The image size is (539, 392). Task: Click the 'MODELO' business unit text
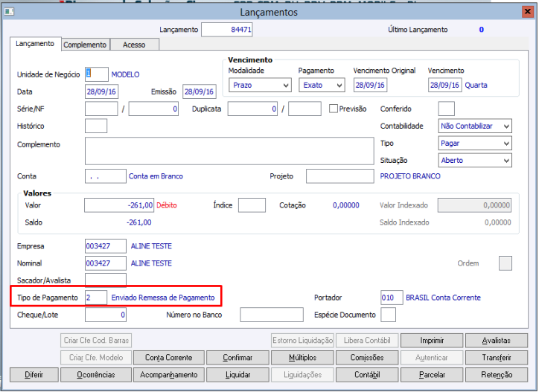pos(126,74)
